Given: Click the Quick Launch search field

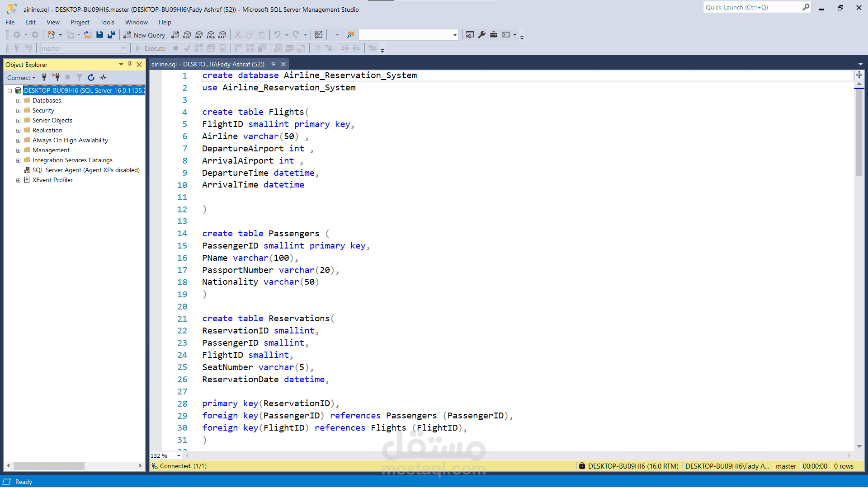Looking at the screenshot, I should pos(752,7).
